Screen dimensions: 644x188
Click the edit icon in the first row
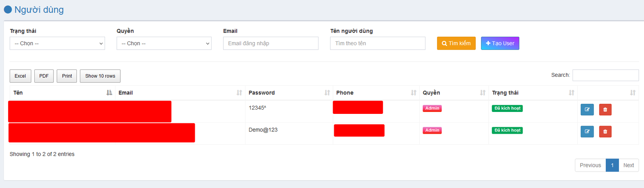(587, 110)
